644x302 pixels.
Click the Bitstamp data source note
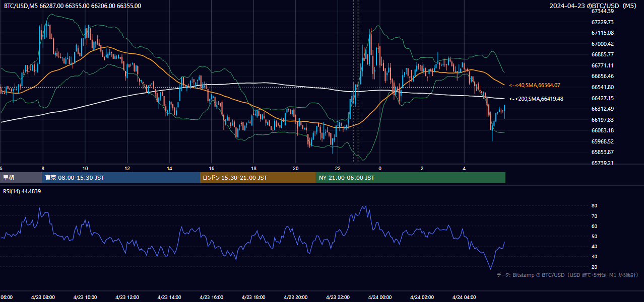point(567,275)
